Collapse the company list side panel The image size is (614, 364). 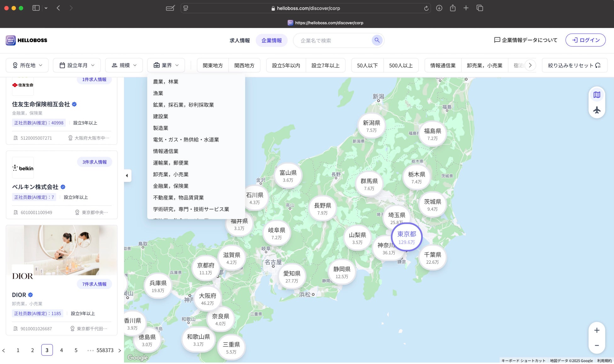(127, 176)
